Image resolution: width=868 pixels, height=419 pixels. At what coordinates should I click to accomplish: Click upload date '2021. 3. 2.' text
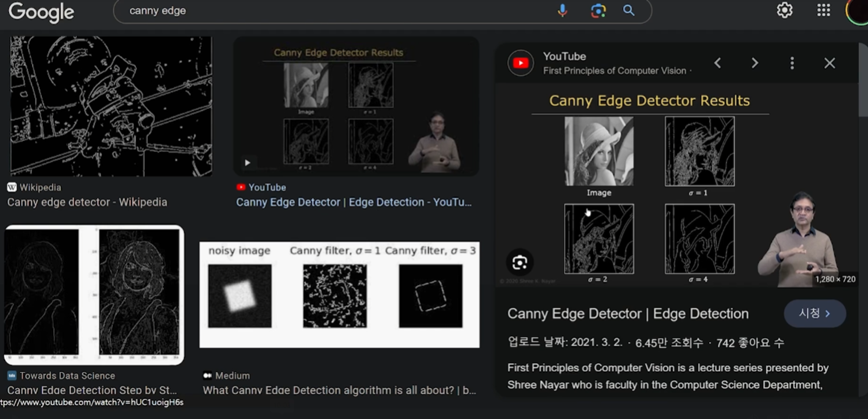pyautogui.click(x=596, y=342)
